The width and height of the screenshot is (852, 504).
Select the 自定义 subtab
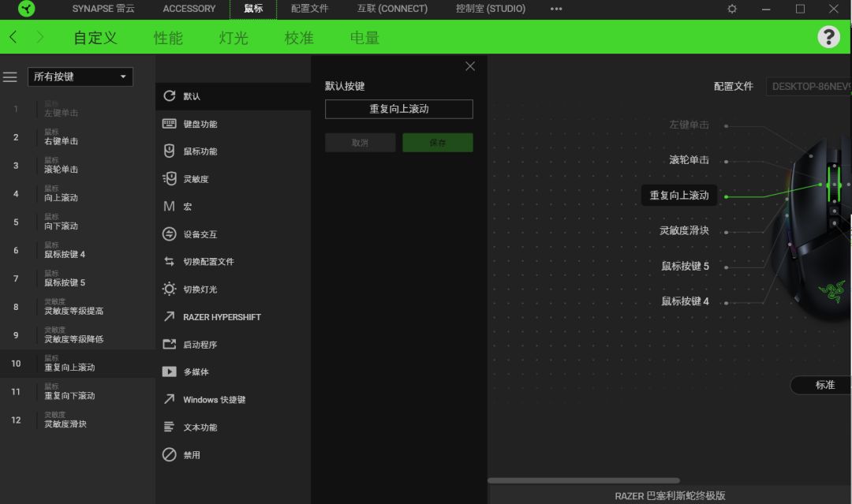[x=95, y=38]
